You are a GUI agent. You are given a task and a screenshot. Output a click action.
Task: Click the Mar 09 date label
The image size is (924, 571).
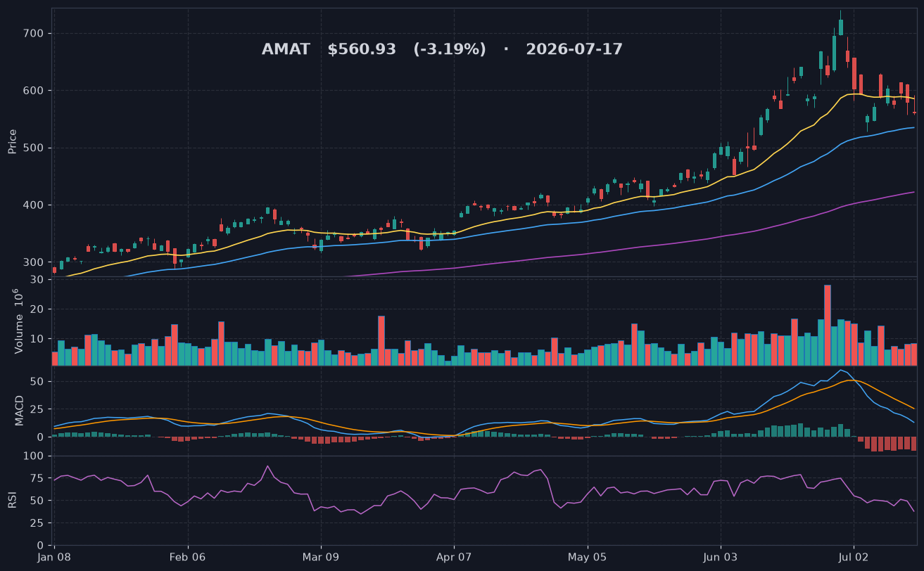[321, 557]
